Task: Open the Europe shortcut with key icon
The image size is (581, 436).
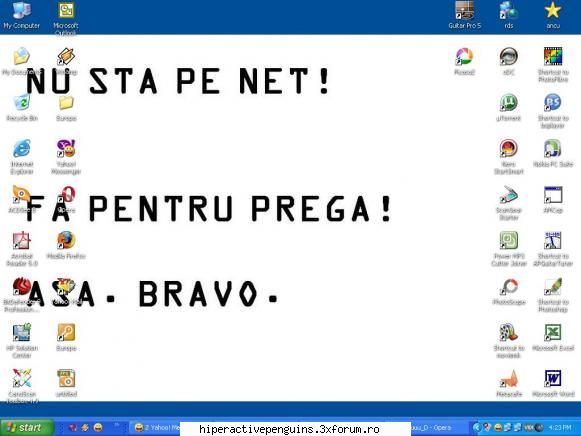Action: (66, 337)
